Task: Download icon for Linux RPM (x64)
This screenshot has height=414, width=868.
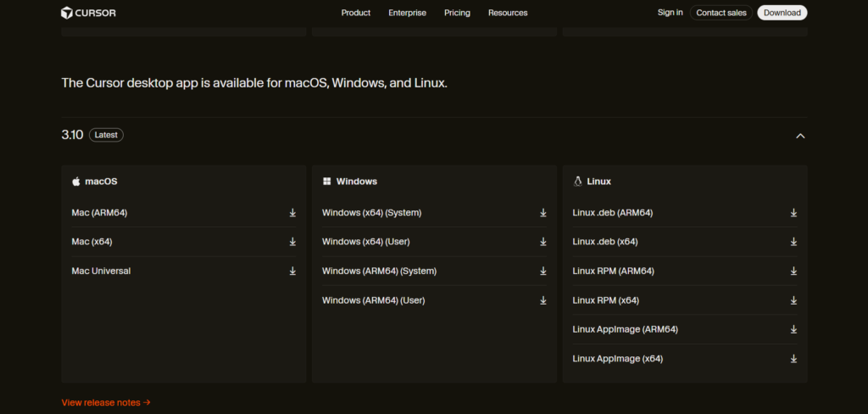Action: pyautogui.click(x=793, y=300)
